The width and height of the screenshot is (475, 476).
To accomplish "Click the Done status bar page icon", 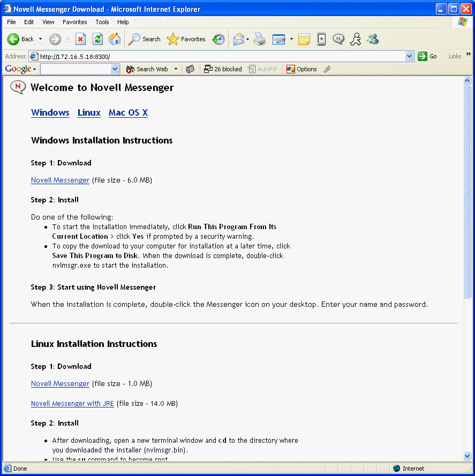I will click(x=7, y=469).
